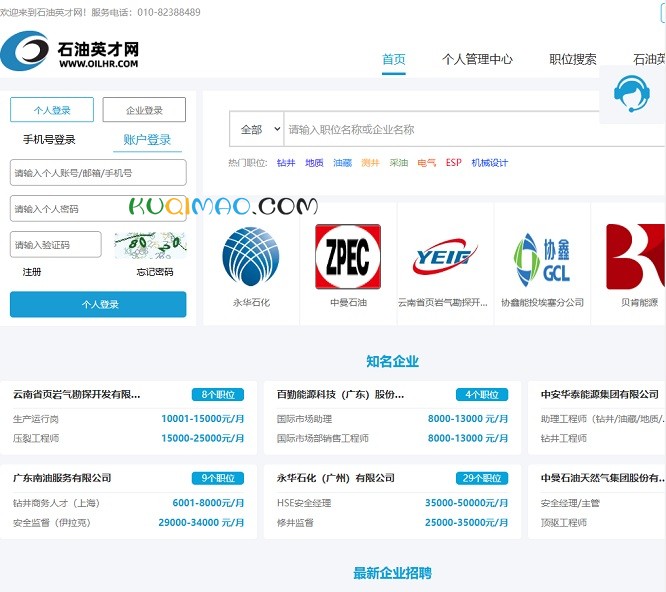This screenshot has height=592, width=666.
Task: Open 协鑫 GCL company logo
Action: [x=542, y=259]
